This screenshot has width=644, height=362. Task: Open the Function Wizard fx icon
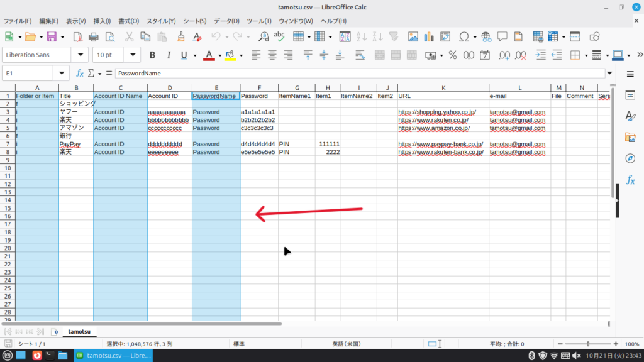(x=80, y=74)
